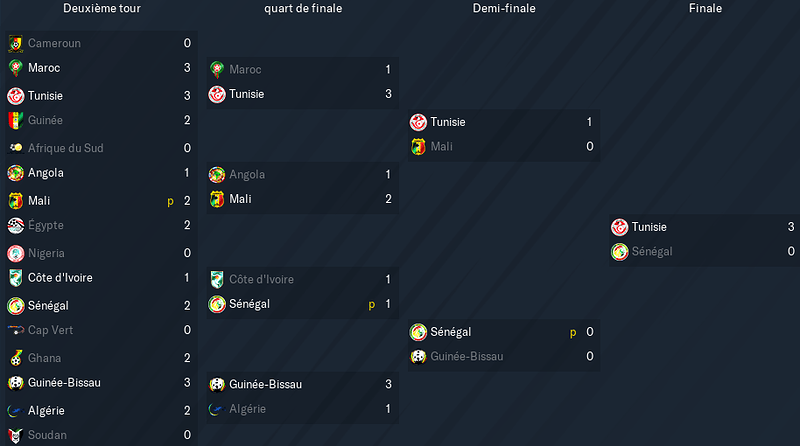
Task: Click Sénégal crest in the Finale match
Action: [619, 252]
